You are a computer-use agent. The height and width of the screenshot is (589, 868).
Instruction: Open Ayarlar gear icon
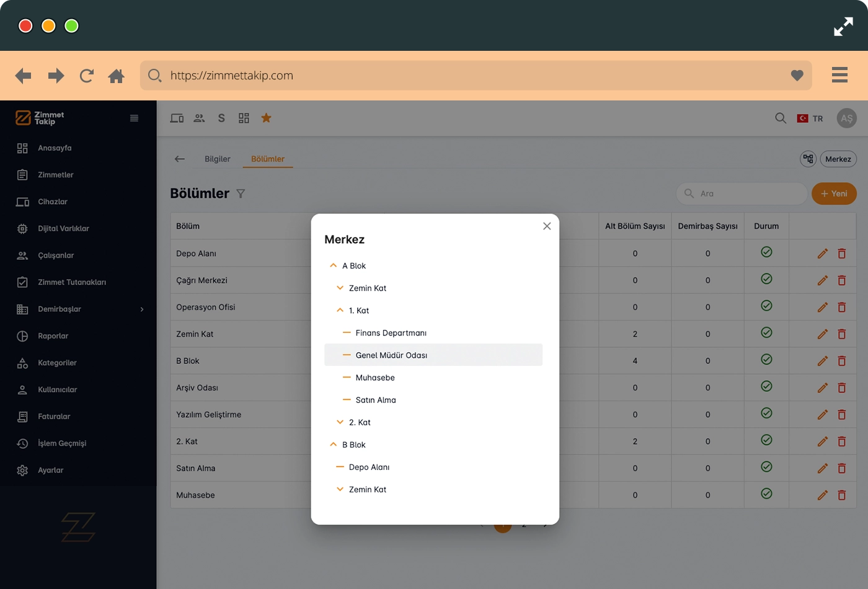pyautogui.click(x=22, y=470)
